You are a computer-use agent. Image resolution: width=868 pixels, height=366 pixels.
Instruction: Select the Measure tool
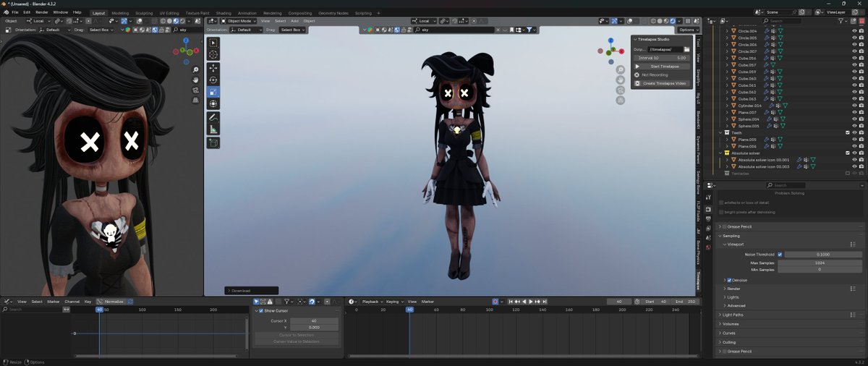[x=213, y=129]
